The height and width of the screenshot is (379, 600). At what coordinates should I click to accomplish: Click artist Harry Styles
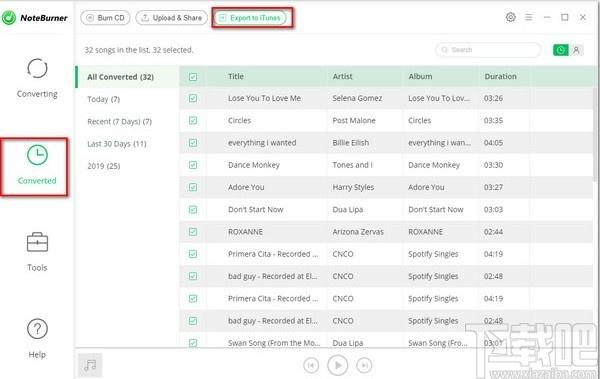[353, 187]
